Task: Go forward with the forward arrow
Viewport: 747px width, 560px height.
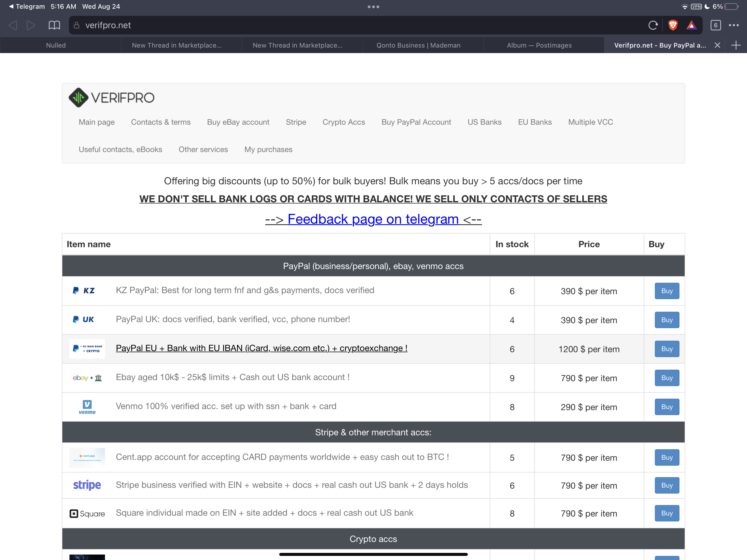Action: click(x=31, y=25)
